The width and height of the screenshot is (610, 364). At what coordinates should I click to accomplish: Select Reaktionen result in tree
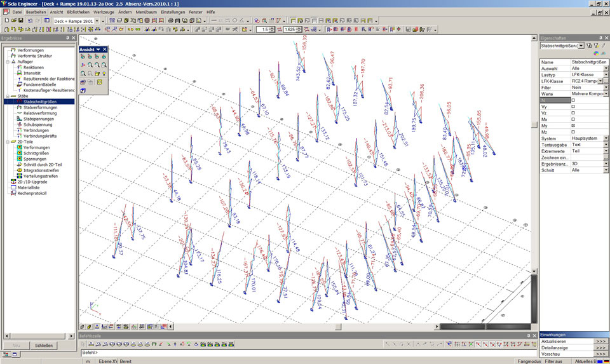point(33,67)
